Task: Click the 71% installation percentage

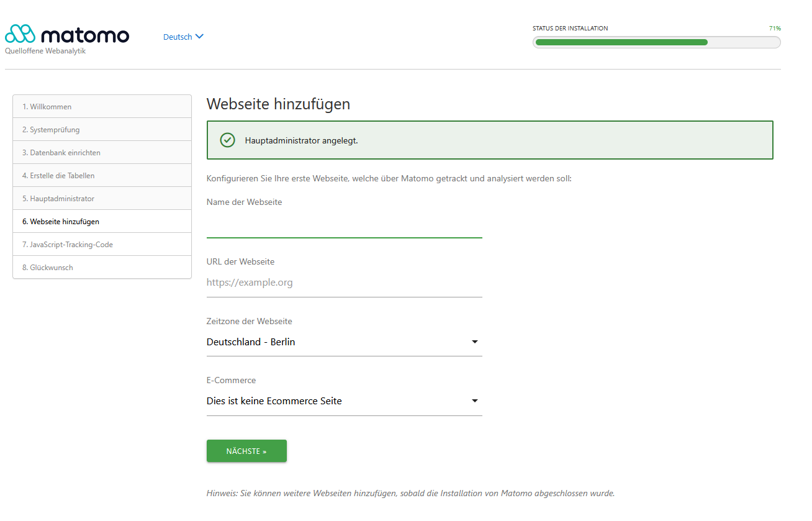Action: 775,29
